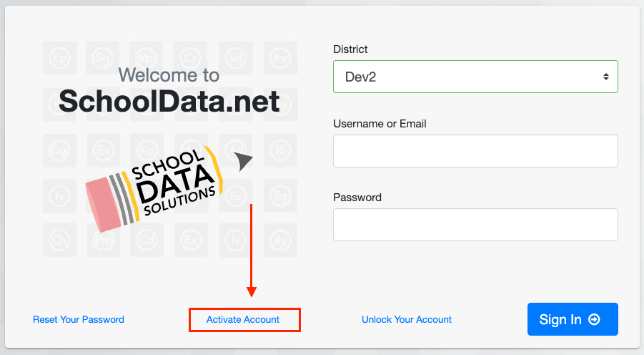Viewport: 644px width, 355px height.
Task: Select the faded Ri tile icon
Action: click(x=280, y=150)
